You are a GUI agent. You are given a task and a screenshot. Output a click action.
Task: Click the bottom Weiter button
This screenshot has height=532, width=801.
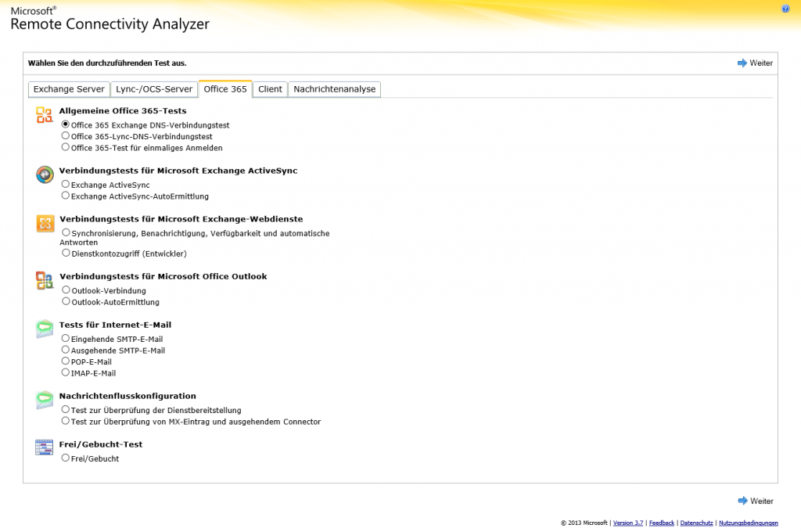[x=755, y=501]
